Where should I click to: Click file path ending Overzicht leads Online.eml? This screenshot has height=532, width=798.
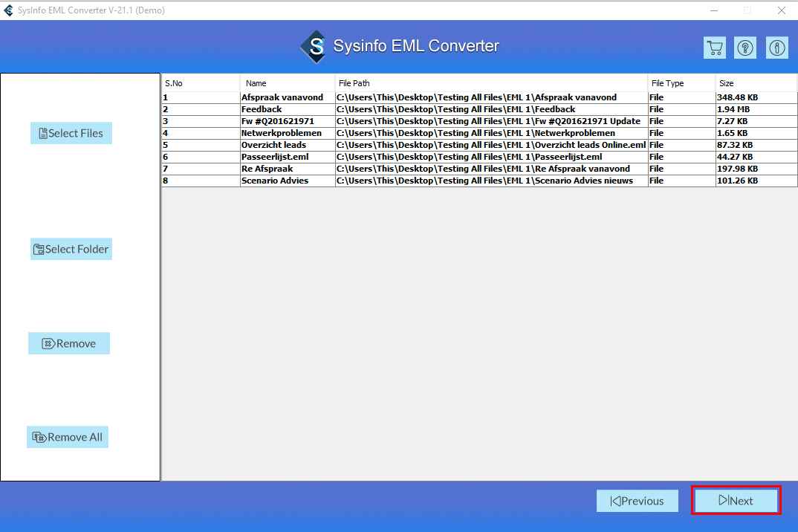(492, 145)
